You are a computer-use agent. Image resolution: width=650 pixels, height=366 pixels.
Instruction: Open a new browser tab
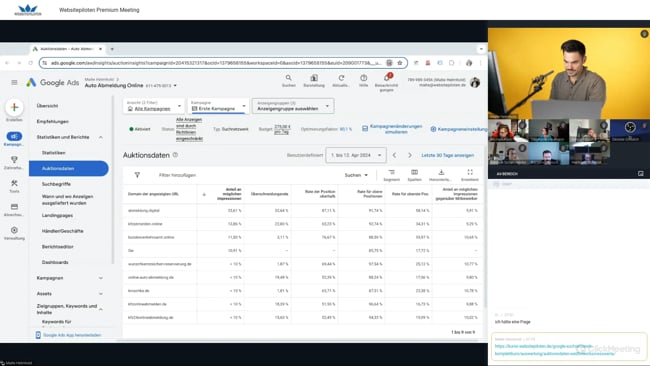(112, 49)
